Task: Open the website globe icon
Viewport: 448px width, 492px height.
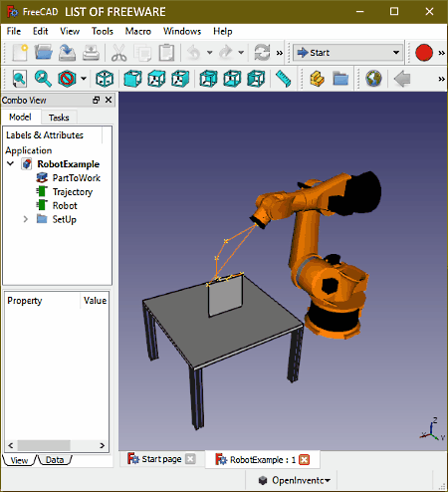Action: tap(373, 79)
